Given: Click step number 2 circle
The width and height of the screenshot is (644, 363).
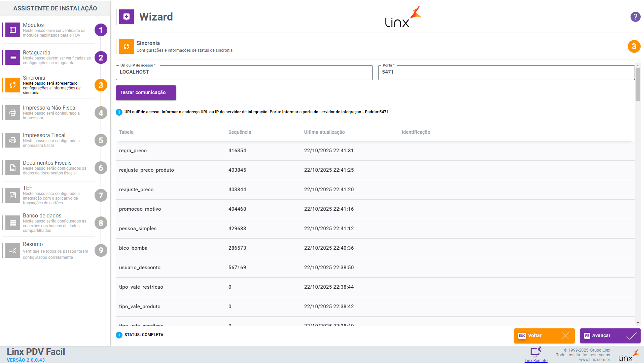Looking at the screenshot, I should point(101,57).
